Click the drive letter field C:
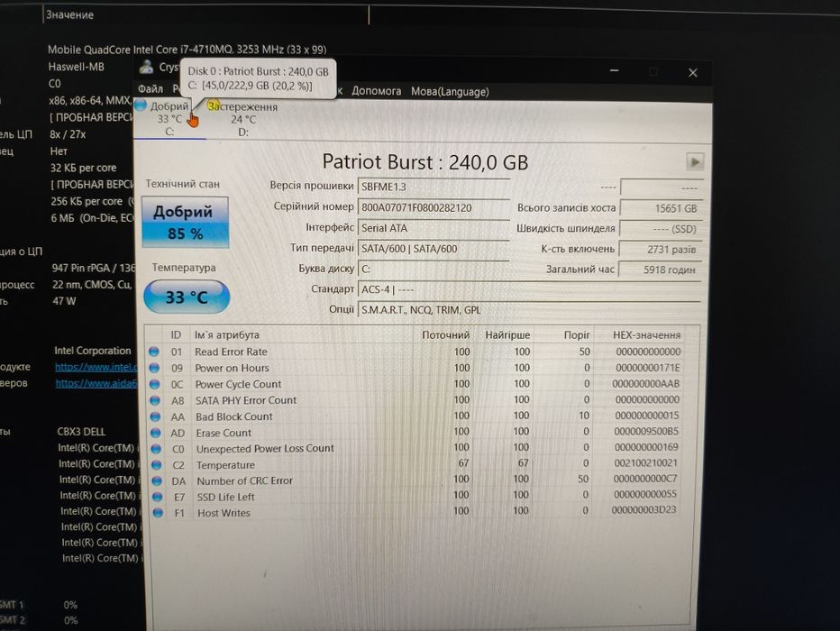Image resolution: width=840 pixels, height=631 pixels. point(434,269)
